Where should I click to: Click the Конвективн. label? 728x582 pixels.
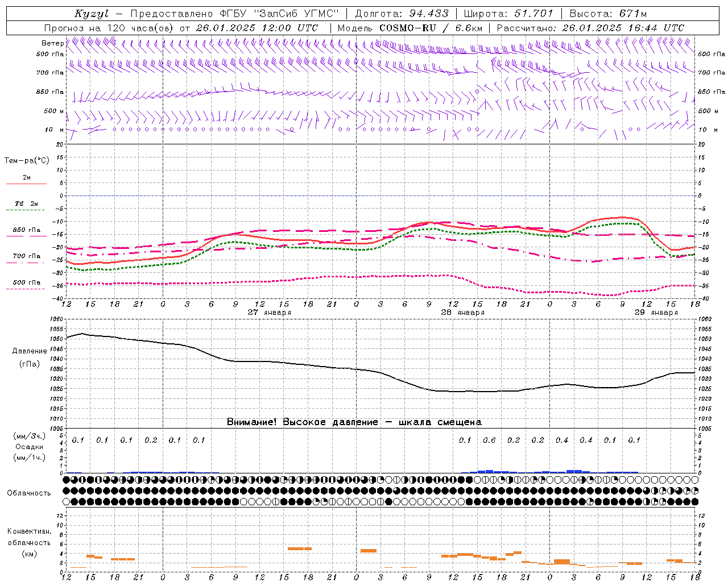click(x=29, y=531)
